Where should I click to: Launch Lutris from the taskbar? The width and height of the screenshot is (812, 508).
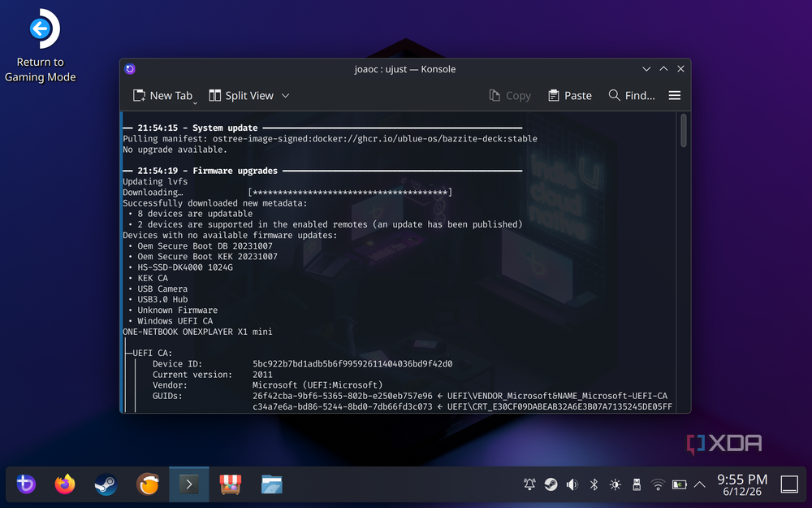148,484
